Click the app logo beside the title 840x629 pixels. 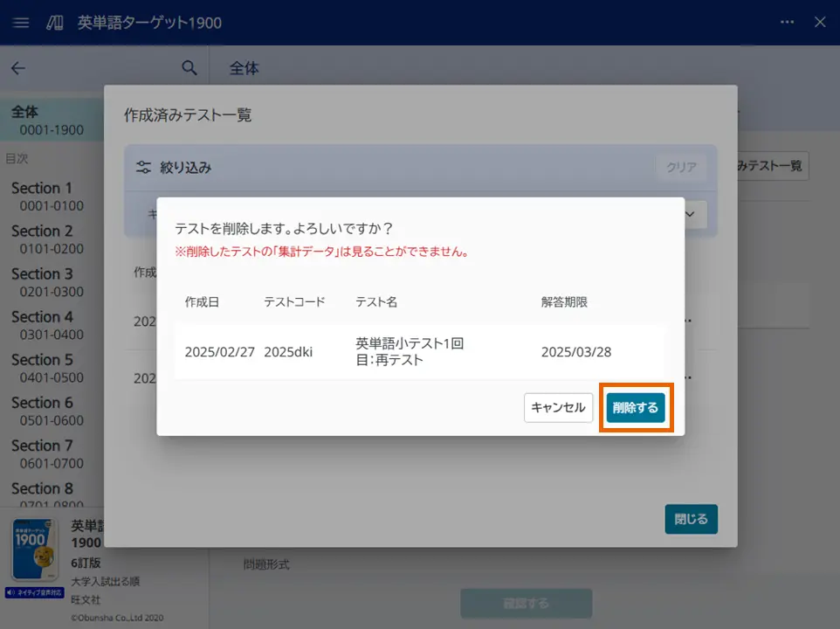(x=52, y=23)
